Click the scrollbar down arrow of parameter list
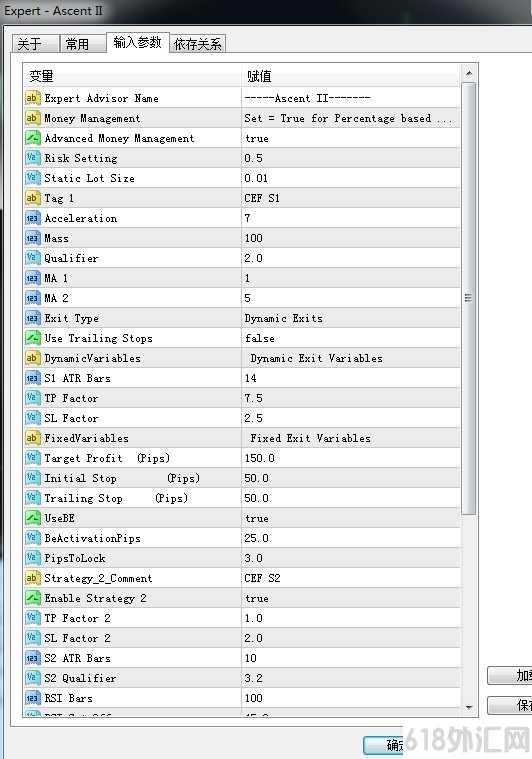Viewport: 532px width, 759px height. coord(469,708)
